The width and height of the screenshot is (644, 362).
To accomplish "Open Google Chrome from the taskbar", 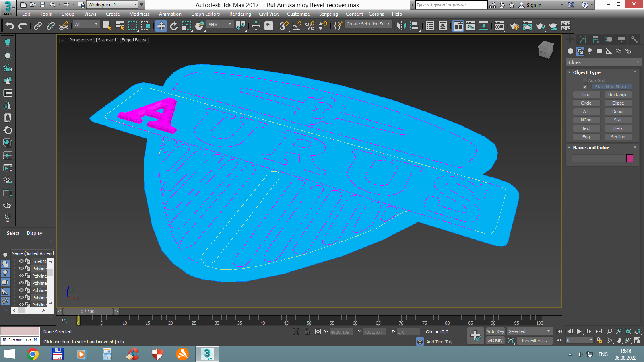I will 33,354.
